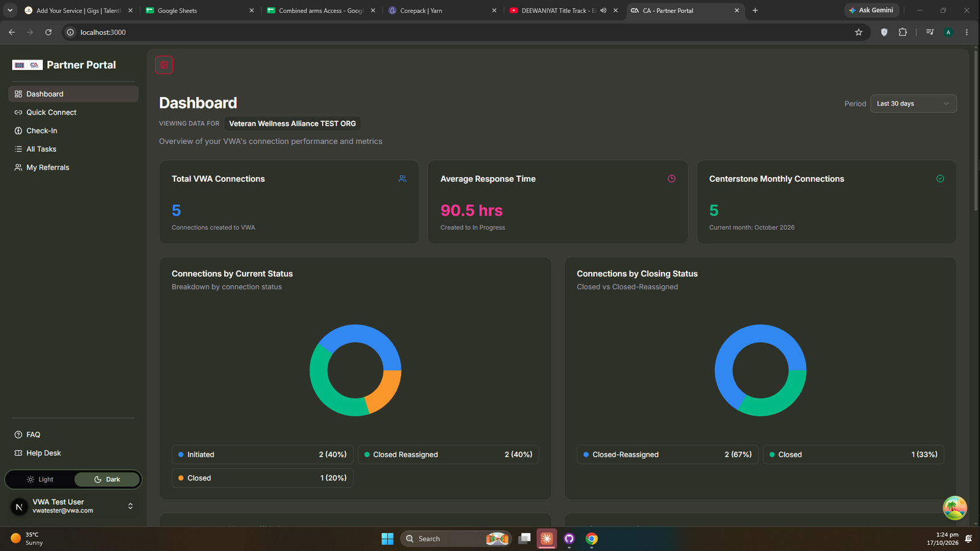Open the browser tab search dropdown arrow
980x551 pixels.
pos(10,10)
